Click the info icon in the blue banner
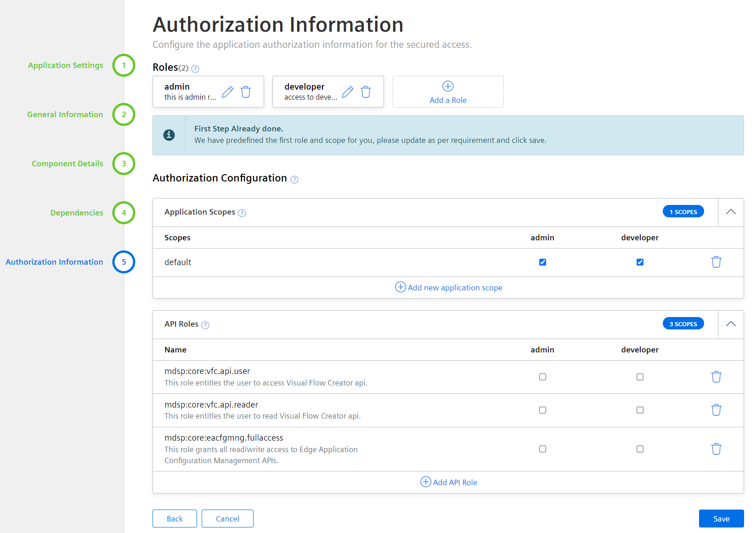 click(169, 135)
